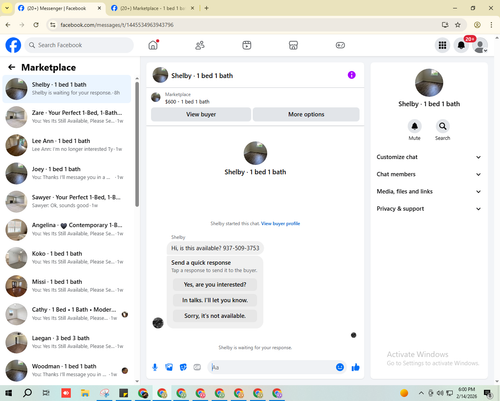
Task: Show hidden system tray icons
Action: click(x=421, y=393)
